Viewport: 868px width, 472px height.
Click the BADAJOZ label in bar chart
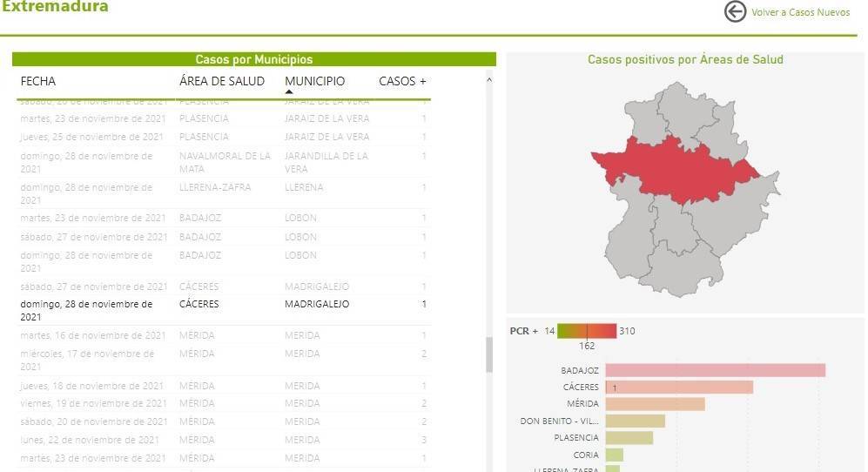click(580, 370)
